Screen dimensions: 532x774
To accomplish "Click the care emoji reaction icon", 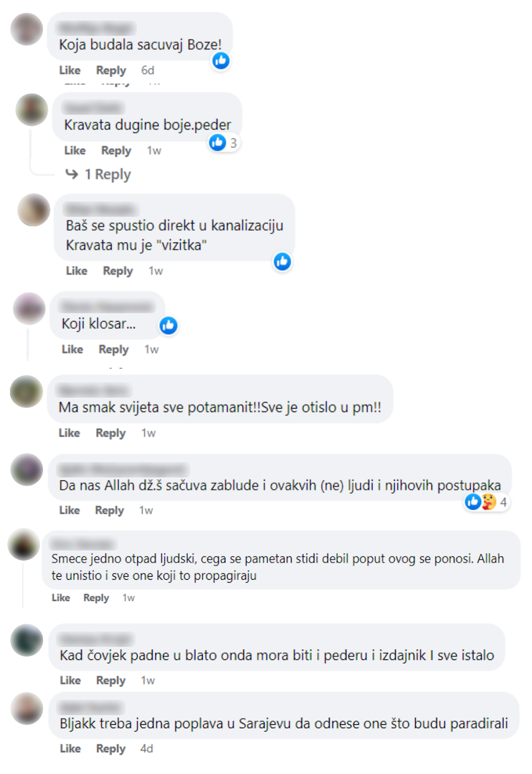I will [x=489, y=502].
